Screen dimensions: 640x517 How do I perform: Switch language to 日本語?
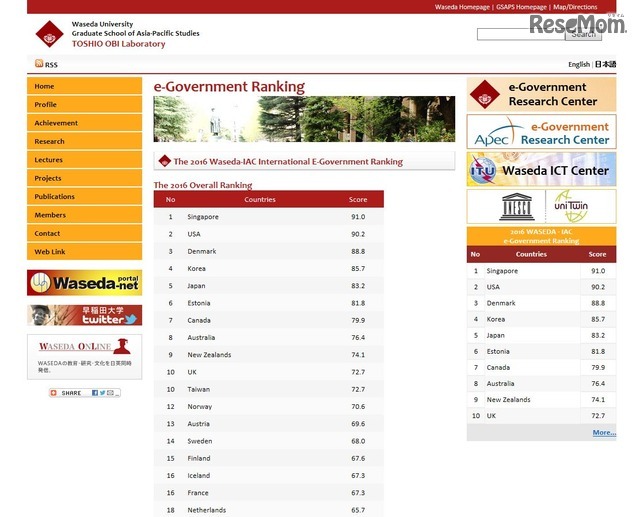pyautogui.click(x=605, y=64)
